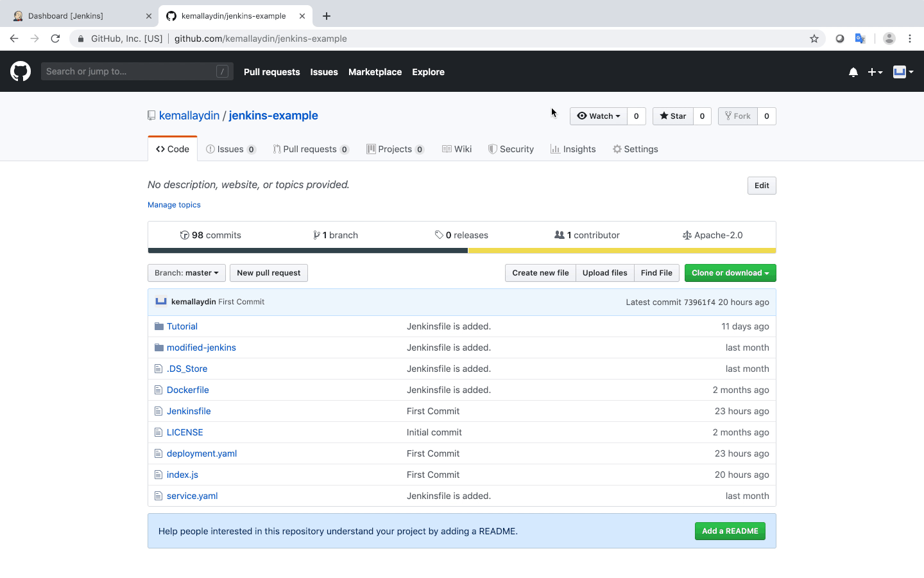Click the Fork button

738,116
